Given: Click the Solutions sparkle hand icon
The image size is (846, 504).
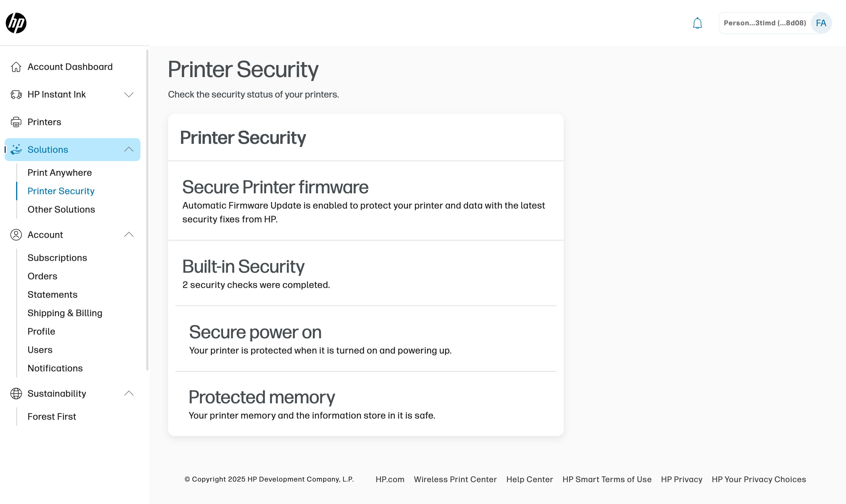Looking at the screenshot, I should pos(16,149).
